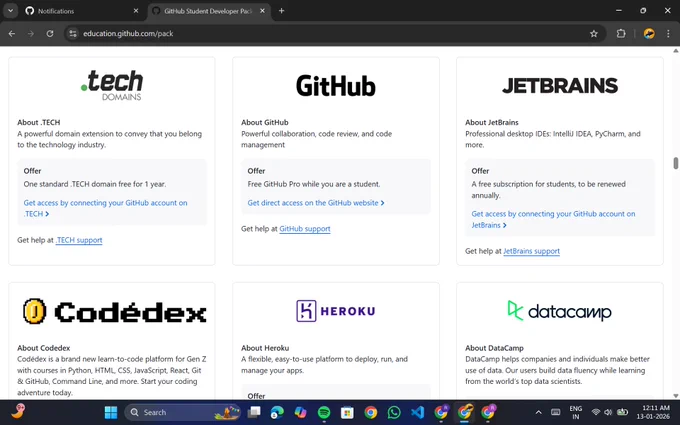The height and width of the screenshot is (425, 680).
Task: Click the DataCamp logo image
Action: pos(559,311)
